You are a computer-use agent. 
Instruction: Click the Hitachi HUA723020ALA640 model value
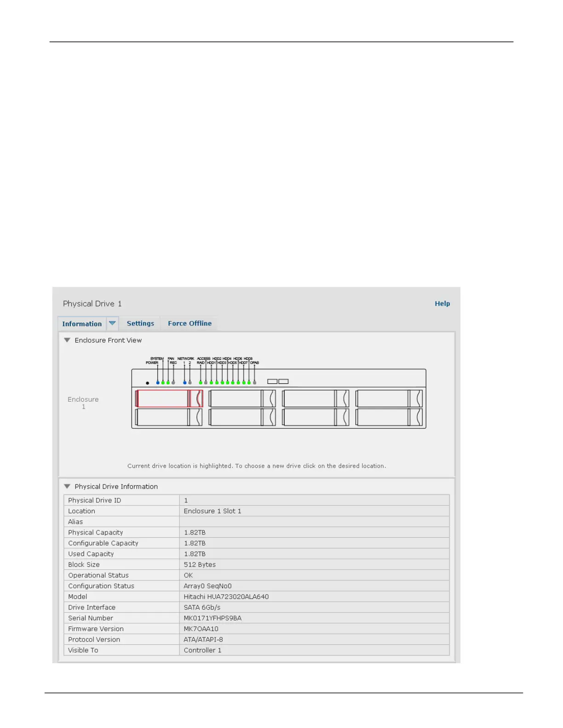(x=226, y=597)
